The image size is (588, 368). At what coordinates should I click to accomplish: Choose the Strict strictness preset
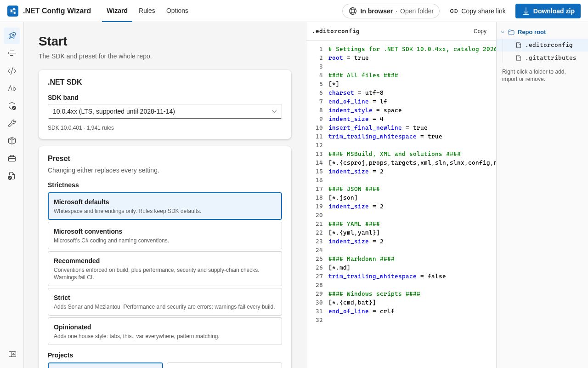pyautogui.click(x=165, y=302)
